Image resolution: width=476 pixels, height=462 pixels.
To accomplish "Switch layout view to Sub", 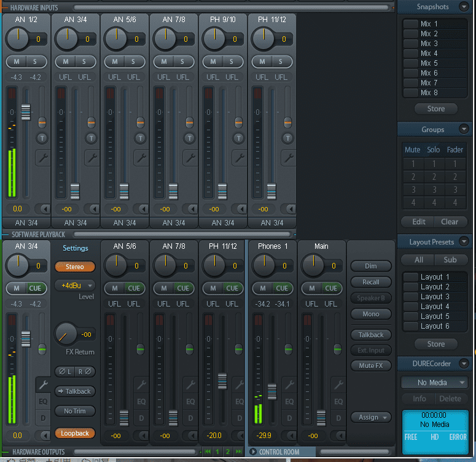I will pos(450,260).
